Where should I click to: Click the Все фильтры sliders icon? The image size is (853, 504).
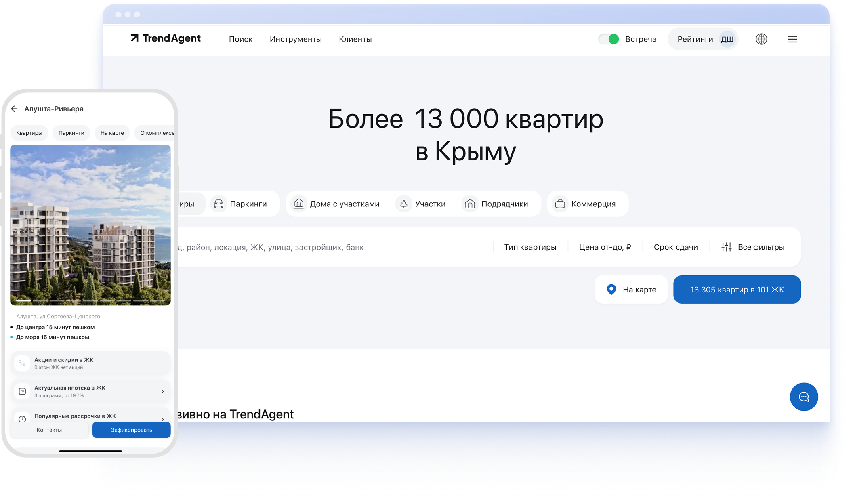click(726, 247)
